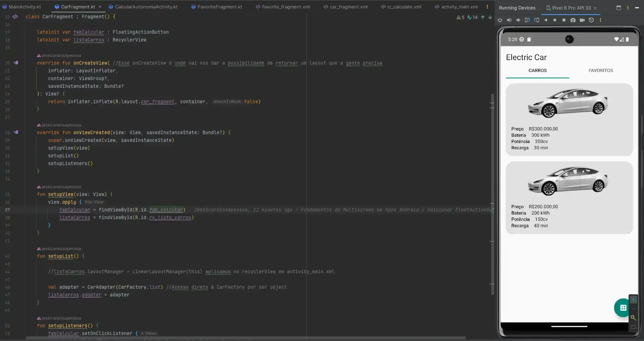Tap the R$200.000,00 car card image
644x341 pixels.
click(568, 182)
